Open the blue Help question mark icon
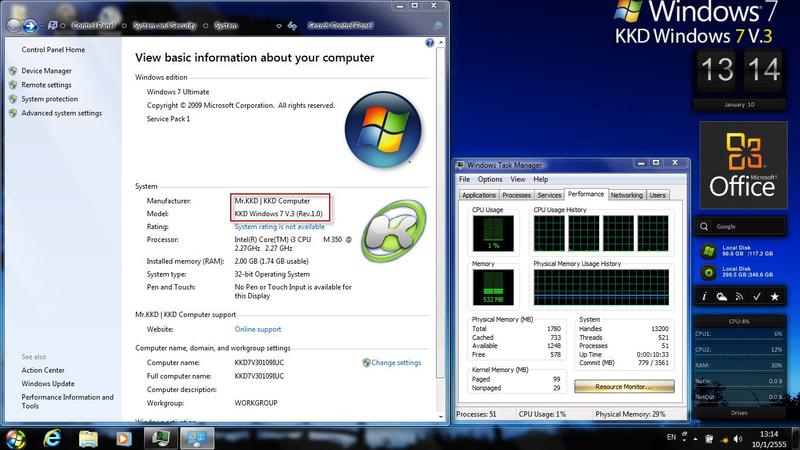 tap(430, 43)
